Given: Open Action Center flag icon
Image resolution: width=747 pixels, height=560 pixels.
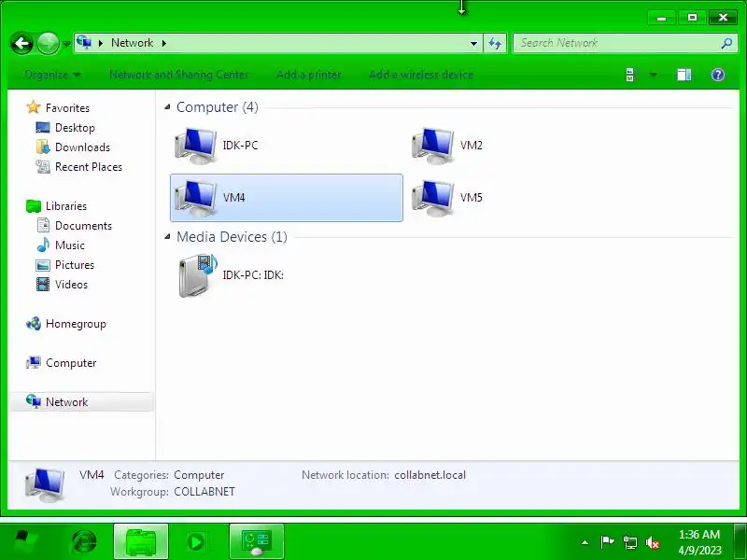Looking at the screenshot, I should coord(607,542).
